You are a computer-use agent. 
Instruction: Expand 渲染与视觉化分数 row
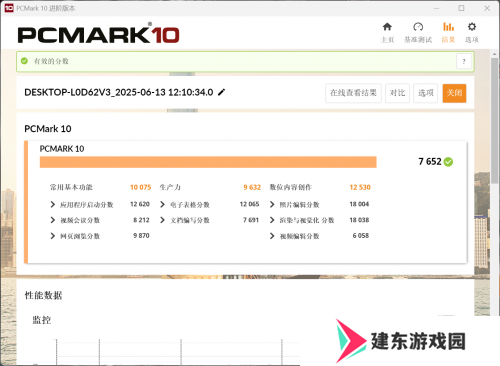pyautogui.click(x=272, y=220)
